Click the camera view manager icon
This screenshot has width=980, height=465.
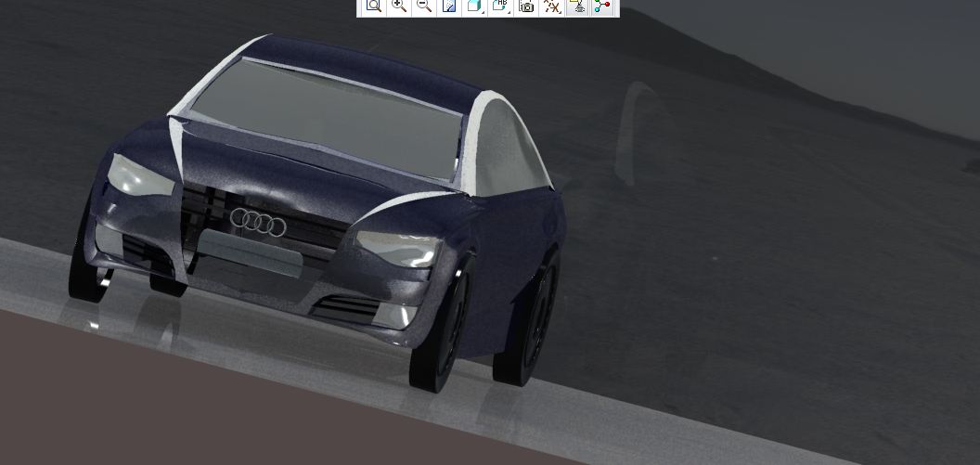(x=526, y=6)
